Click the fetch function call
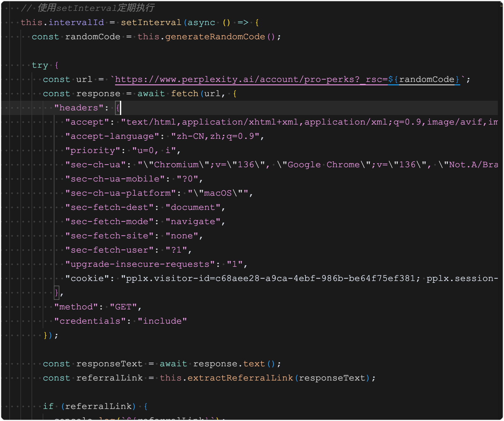 (185, 94)
